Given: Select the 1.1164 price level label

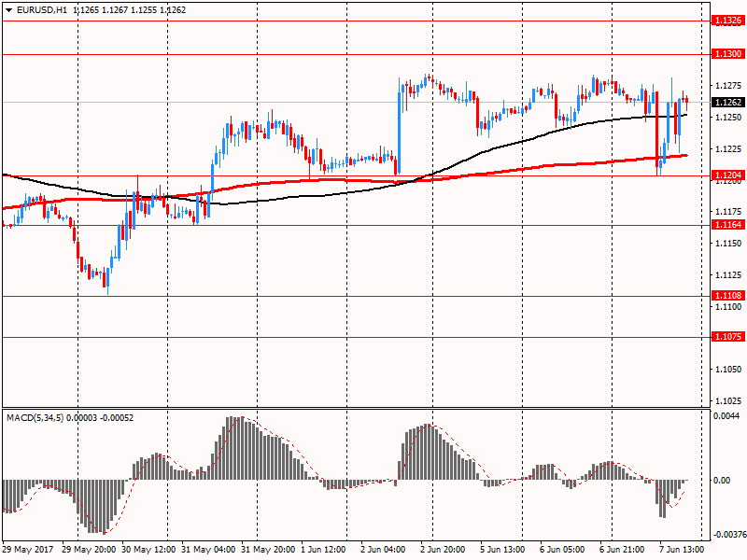Looking at the screenshot, I should click(726, 225).
